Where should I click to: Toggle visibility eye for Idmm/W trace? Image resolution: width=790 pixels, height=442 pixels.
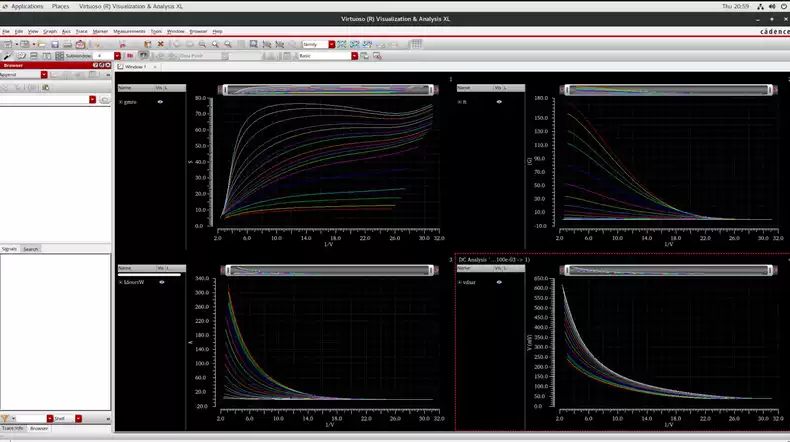point(162,282)
